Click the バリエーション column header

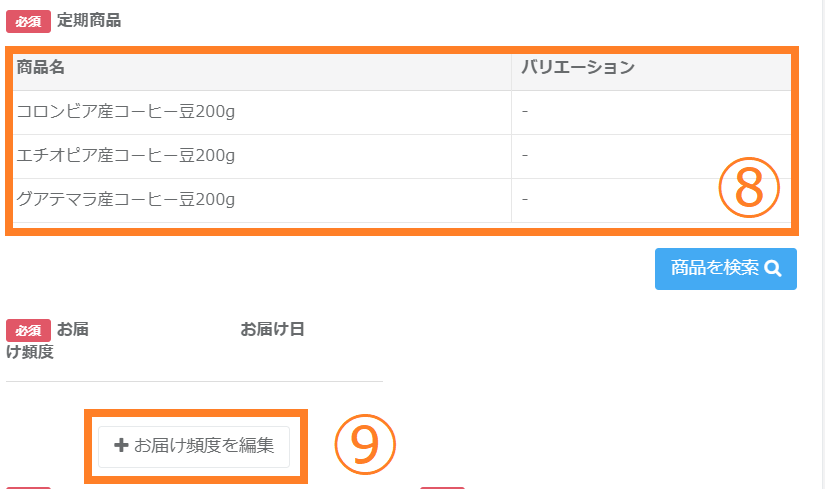[578, 68]
